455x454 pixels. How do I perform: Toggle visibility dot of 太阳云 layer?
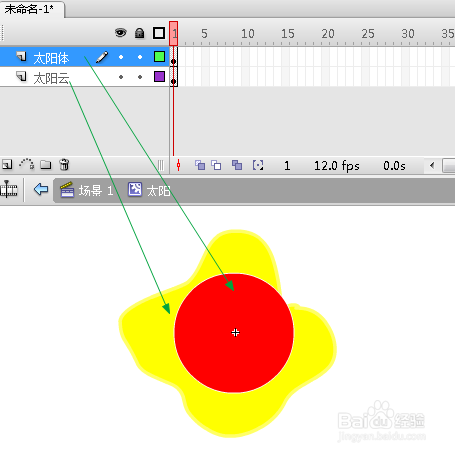pos(121,77)
